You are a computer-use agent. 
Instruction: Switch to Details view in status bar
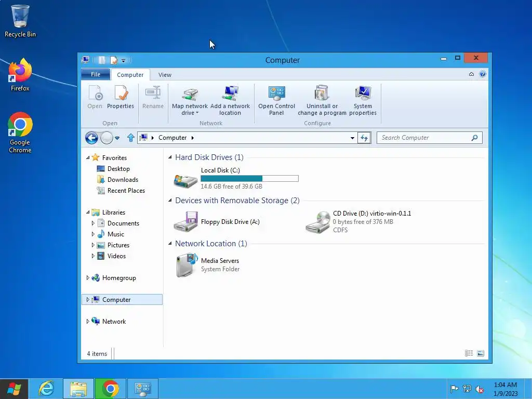click(469, 353)
